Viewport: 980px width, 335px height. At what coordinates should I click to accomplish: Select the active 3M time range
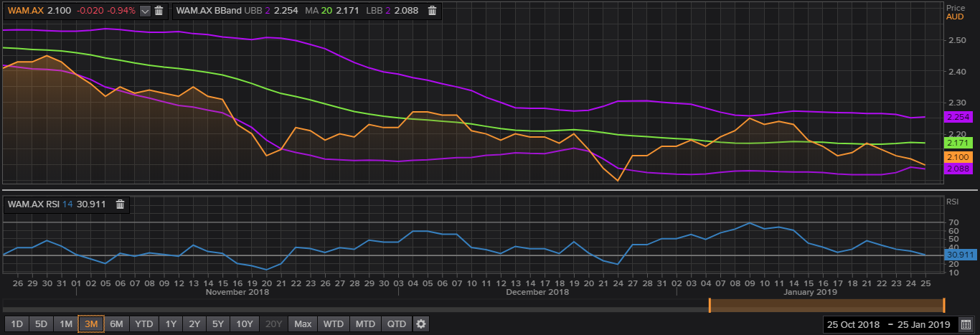(91, 324)
